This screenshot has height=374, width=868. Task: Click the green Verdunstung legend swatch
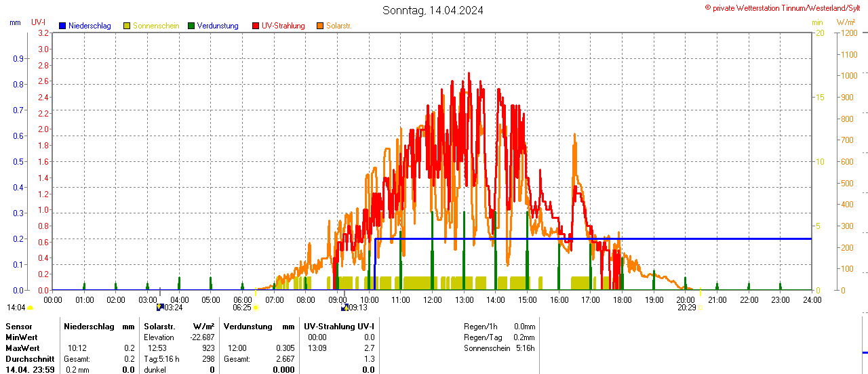click(191, 26)
